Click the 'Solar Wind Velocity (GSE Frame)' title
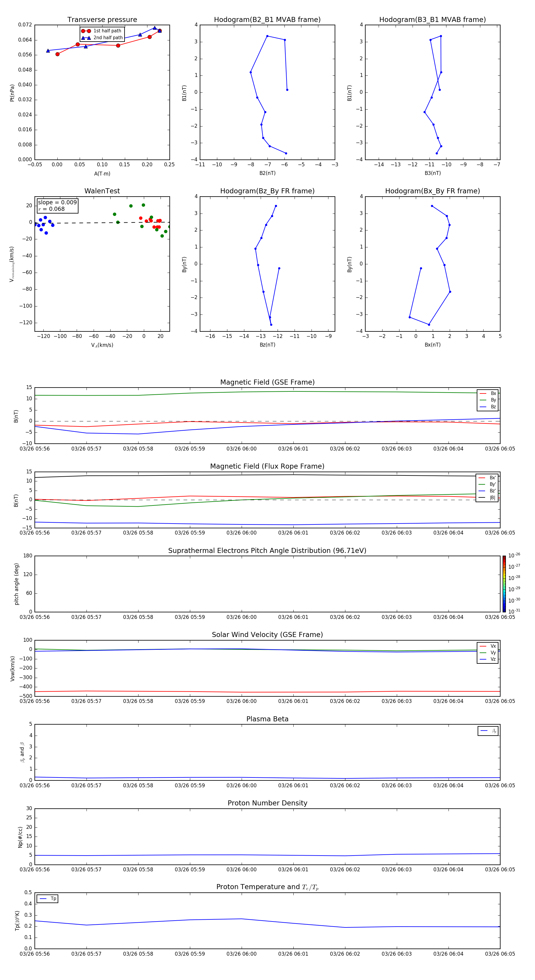This screenshot has width=535, height=980. click(x=267, y=635)
